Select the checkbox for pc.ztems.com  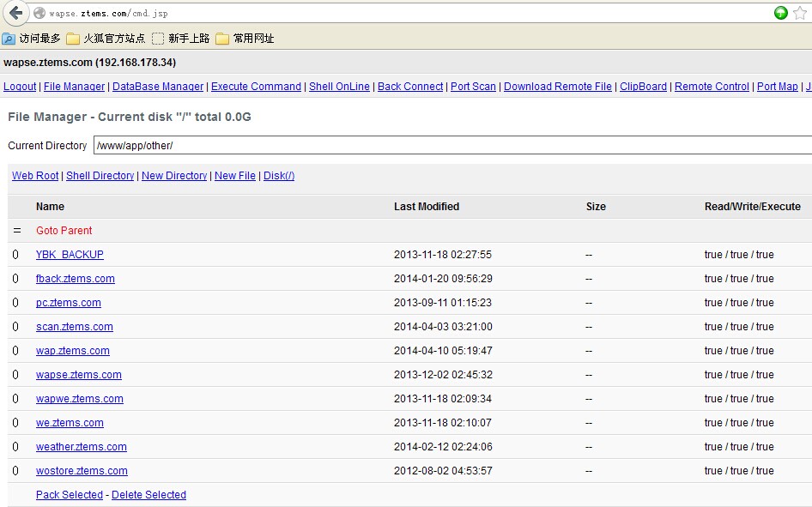click(15, 303)
